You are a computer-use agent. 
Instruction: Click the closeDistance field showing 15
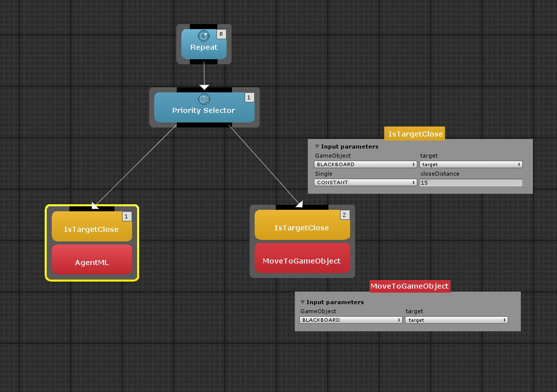(471, 183)
